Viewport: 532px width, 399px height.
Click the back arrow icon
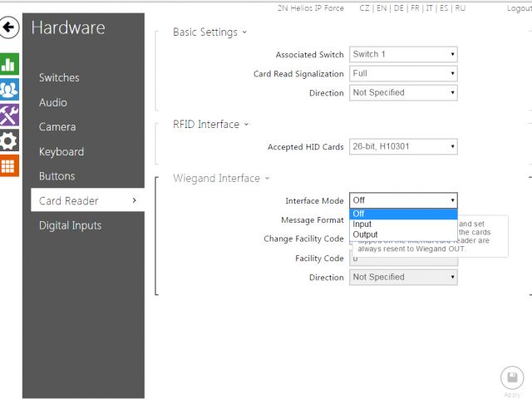[x=9, y=27]
